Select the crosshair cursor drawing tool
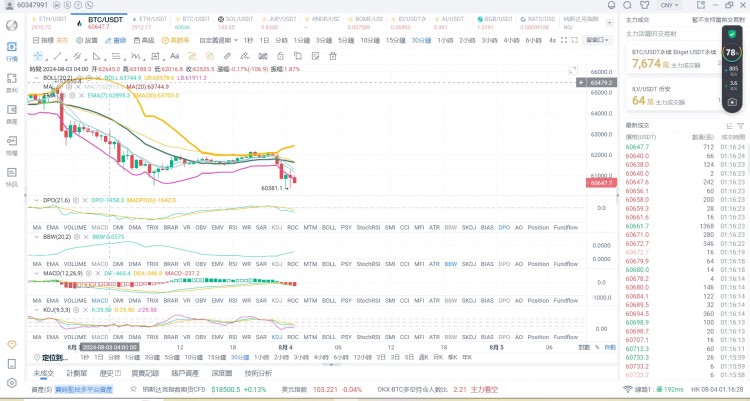Image resolution: width=750 pixels, height=401 pixels. click(38, 56)
